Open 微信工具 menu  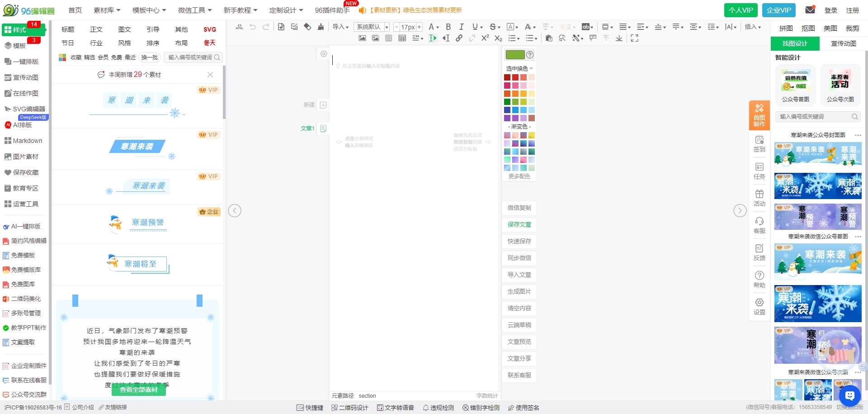click(195, 10)
